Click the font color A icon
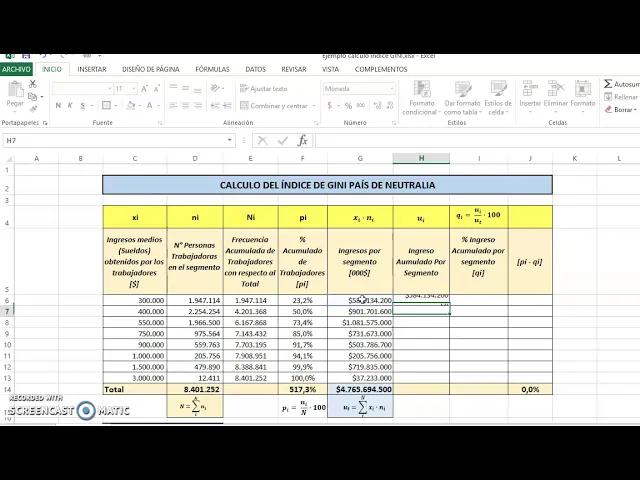 pos(149,106)
